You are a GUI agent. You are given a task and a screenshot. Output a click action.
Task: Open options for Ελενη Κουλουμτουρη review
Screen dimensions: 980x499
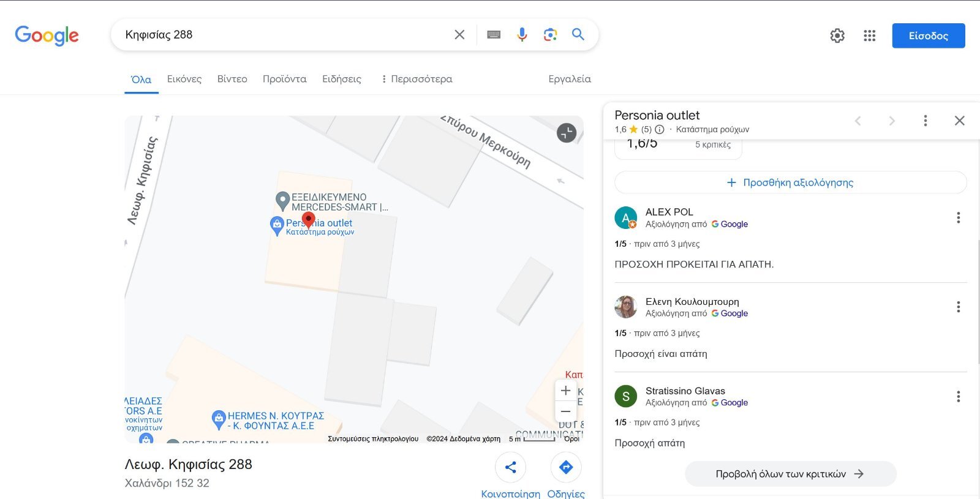[959, 307]
